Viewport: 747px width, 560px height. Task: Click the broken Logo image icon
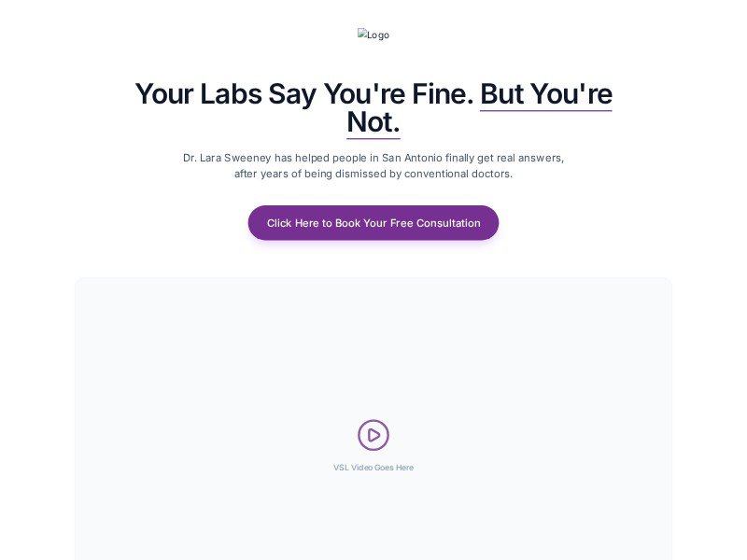362,35
